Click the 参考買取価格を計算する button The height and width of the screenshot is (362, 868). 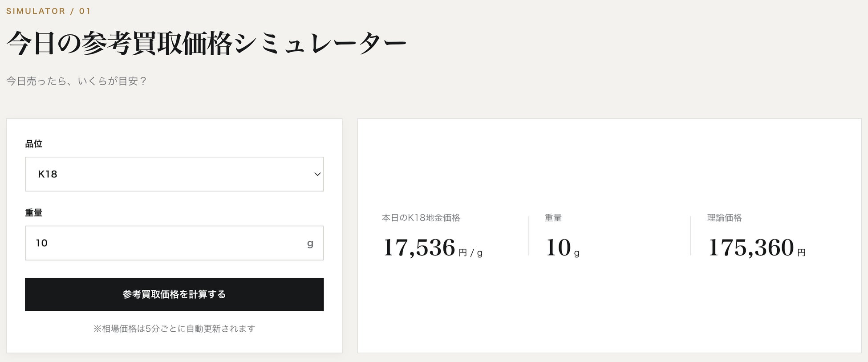(174, 294)
